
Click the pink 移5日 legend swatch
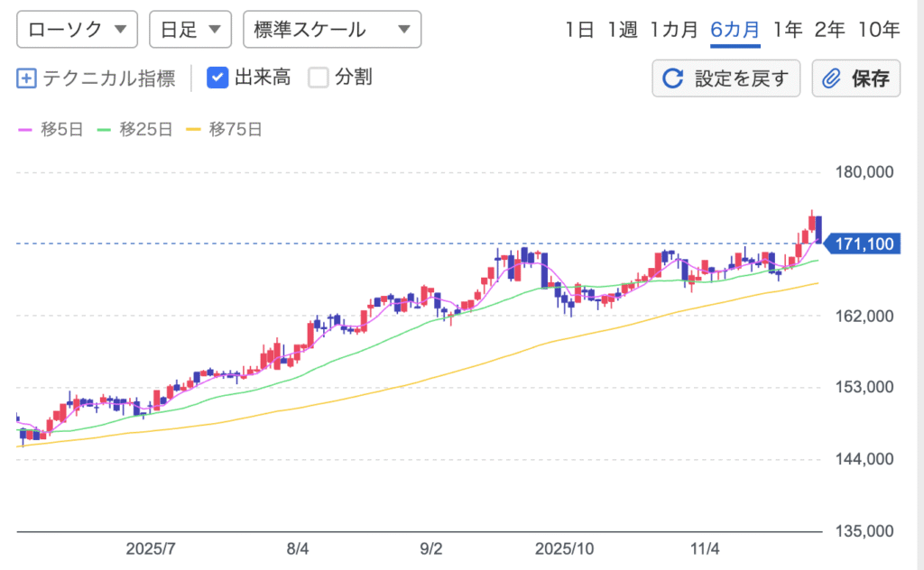click(27, 130)
